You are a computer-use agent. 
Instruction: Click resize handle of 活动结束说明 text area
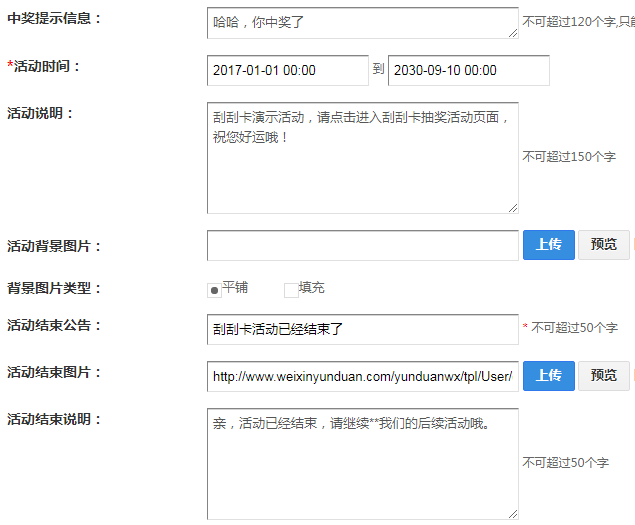(x=513, y=513)
